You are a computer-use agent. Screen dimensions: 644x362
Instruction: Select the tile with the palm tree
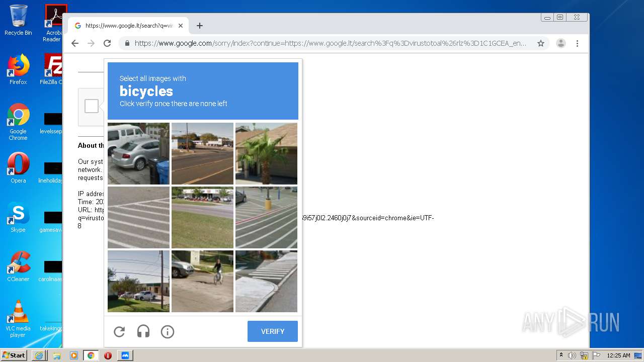(x=266, y=153)
